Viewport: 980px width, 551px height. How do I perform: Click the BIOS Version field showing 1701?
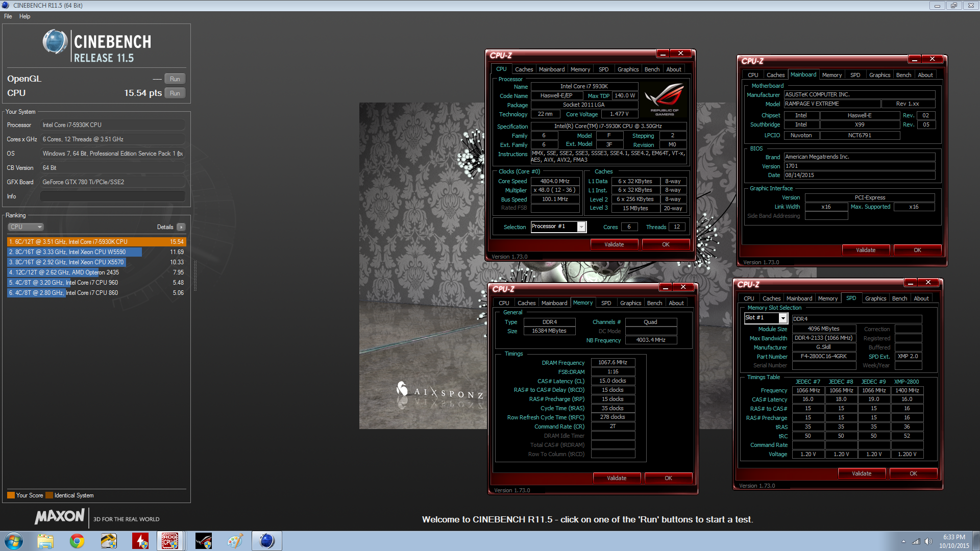[860, 166]
